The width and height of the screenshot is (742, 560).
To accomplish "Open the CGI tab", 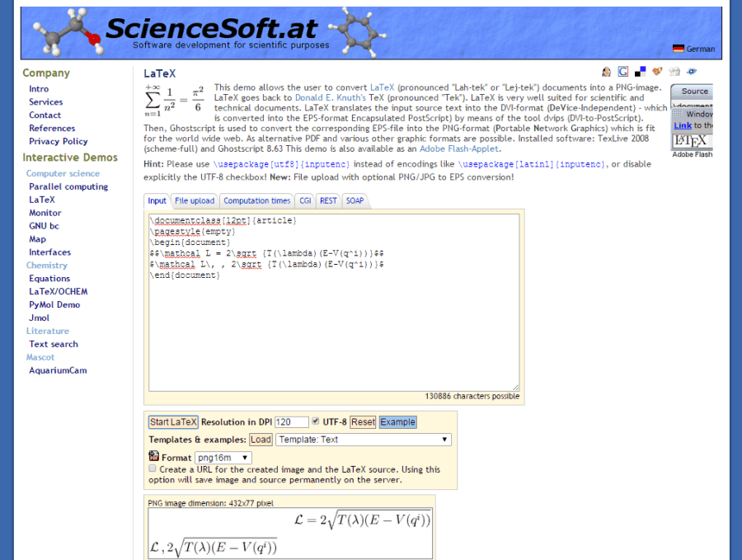I will (305, 200).
